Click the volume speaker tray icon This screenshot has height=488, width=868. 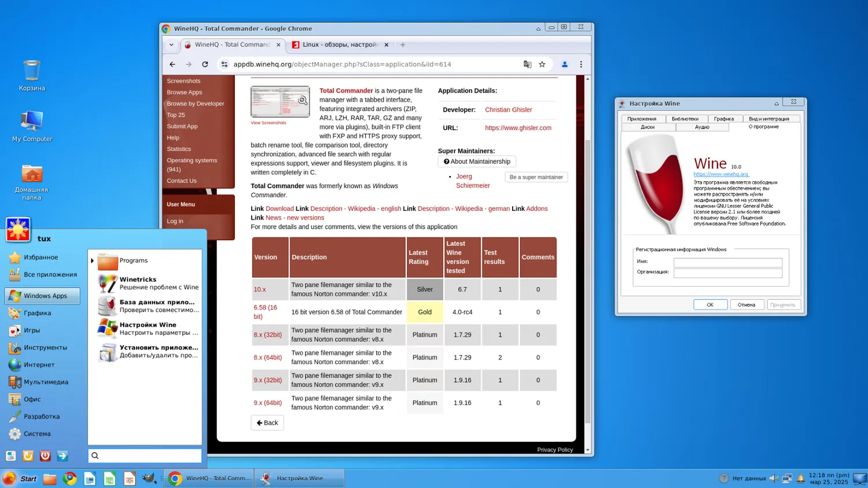point(774,478)
